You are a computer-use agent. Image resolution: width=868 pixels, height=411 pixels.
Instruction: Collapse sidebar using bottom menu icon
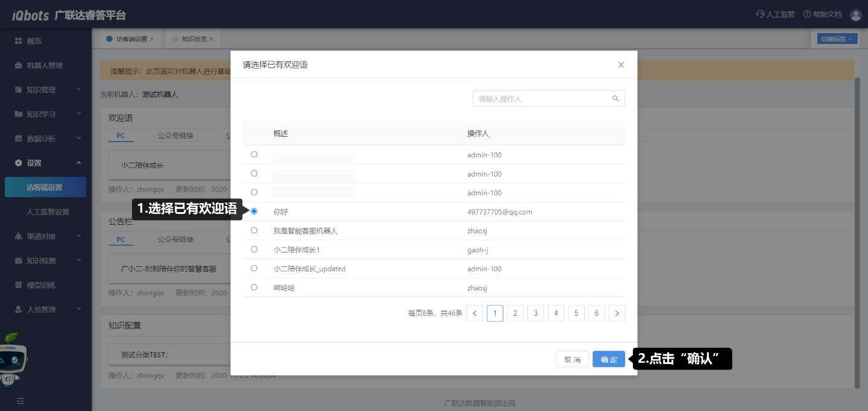click(x=20, y=400)
